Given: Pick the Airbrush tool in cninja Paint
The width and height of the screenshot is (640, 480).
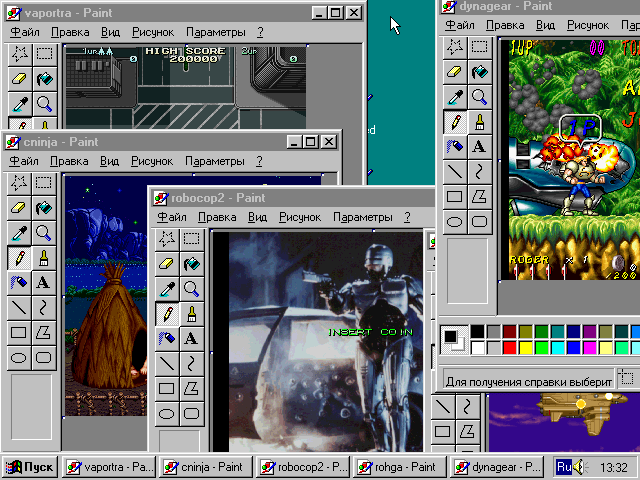Looking at the screenshot, I should point(19,282).
